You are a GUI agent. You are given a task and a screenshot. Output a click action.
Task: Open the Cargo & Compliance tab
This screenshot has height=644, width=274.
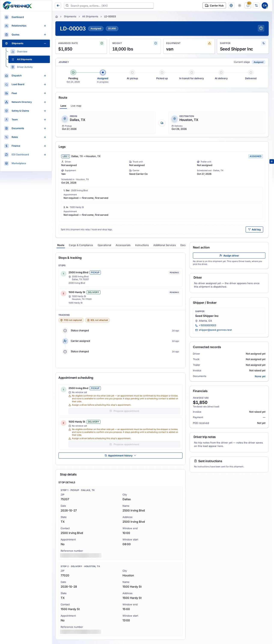click(x=81, y=245)
